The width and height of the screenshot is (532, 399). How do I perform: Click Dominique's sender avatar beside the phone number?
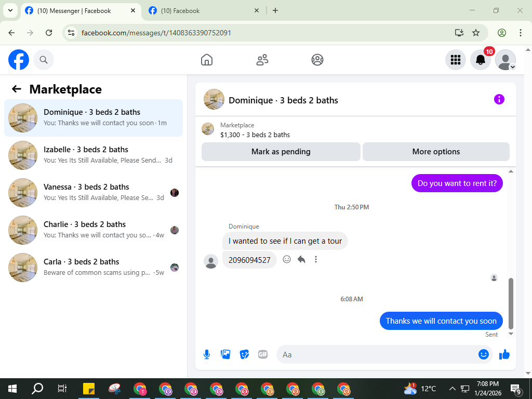211,262
